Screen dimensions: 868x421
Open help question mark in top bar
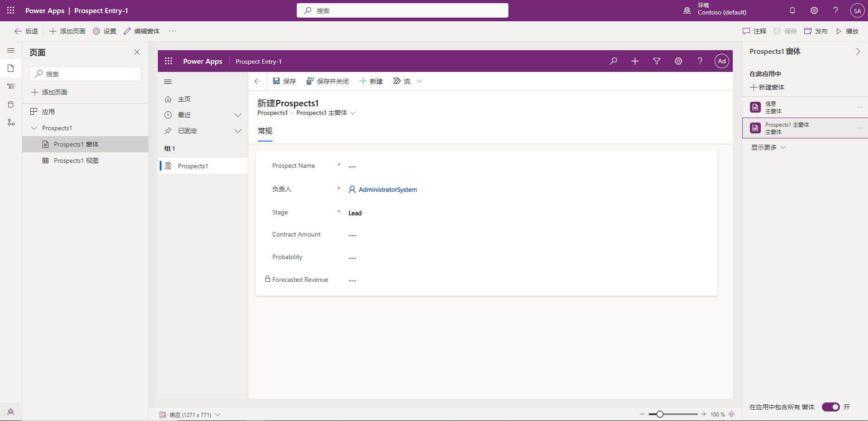tap(836, 10)
